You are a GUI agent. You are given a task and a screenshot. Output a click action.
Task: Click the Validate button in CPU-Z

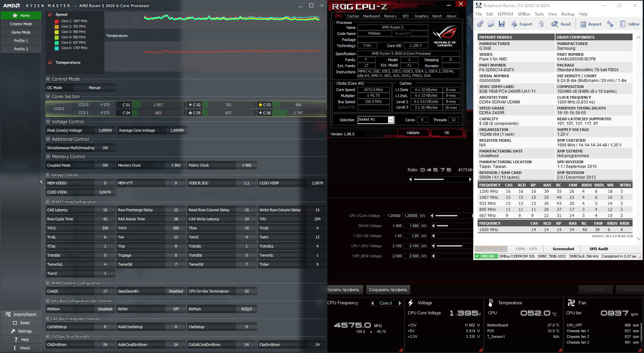413,133
